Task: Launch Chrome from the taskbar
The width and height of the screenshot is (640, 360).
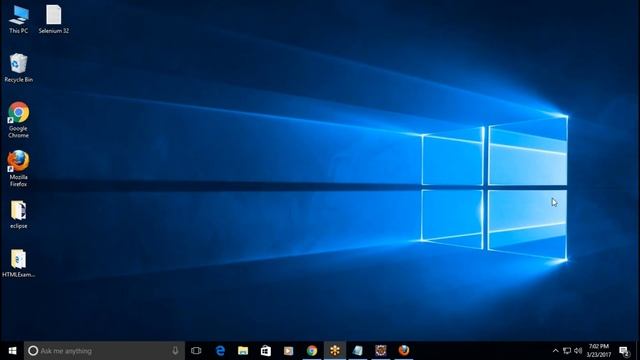Action: (312, 351)
